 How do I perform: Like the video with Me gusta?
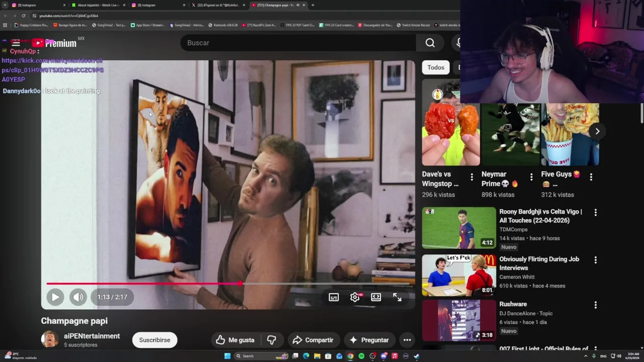(x=235, y=340)
